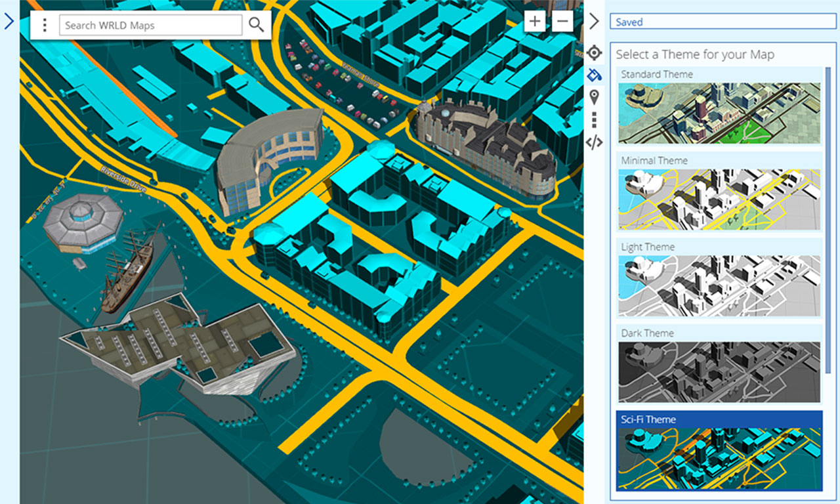Click the Saved status field
Screen dimensions: 840x504
click(722, 22)
